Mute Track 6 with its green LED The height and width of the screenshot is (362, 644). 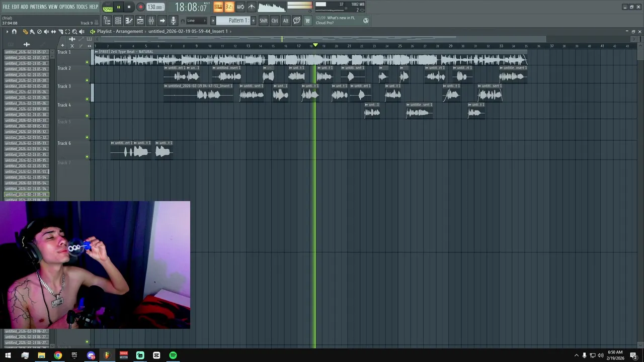click(87, 157)
